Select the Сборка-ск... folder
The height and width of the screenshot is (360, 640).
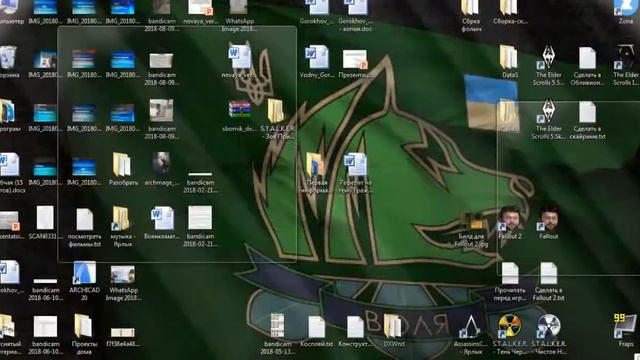click(509, 12)
